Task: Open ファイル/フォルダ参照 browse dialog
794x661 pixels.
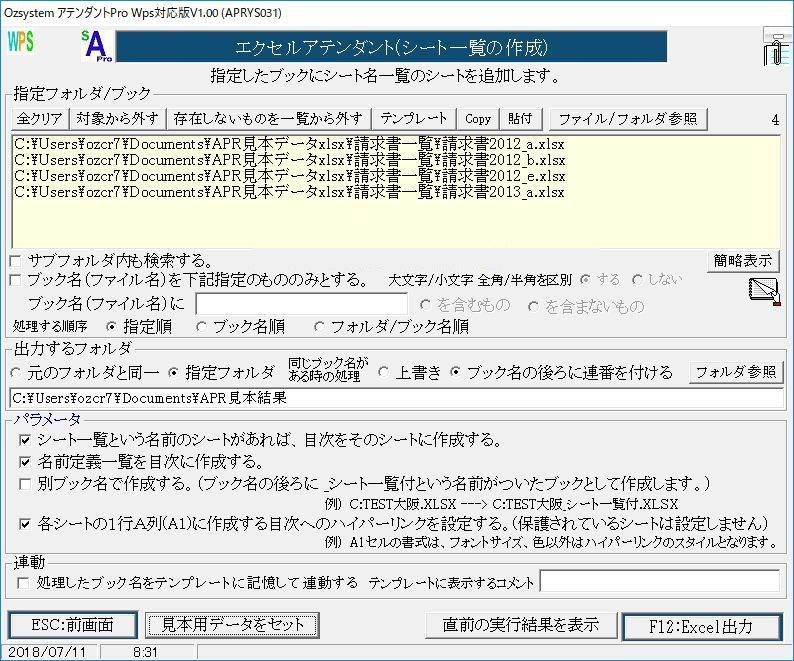Action: [x=627, y=119]
